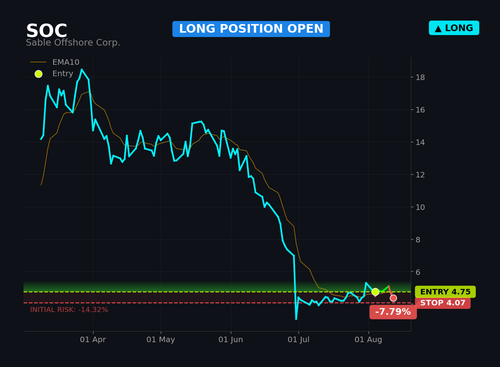Click the 01 Aug date label

[x=368, y=340]
